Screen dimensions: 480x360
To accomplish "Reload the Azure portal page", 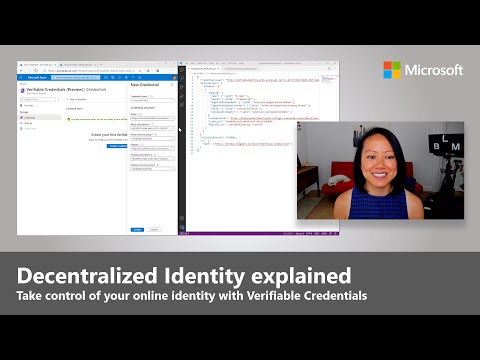I will point(36,71).
